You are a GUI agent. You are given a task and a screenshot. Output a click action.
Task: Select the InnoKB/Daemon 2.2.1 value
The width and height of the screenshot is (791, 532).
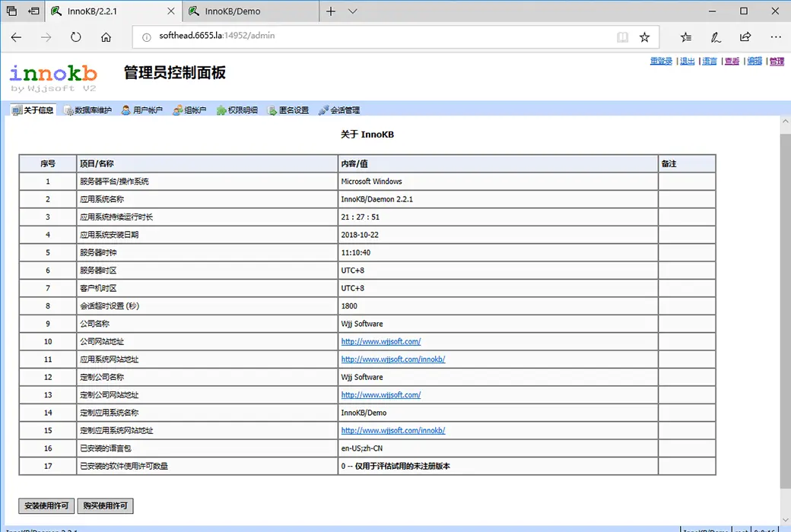tap(376, 199)
